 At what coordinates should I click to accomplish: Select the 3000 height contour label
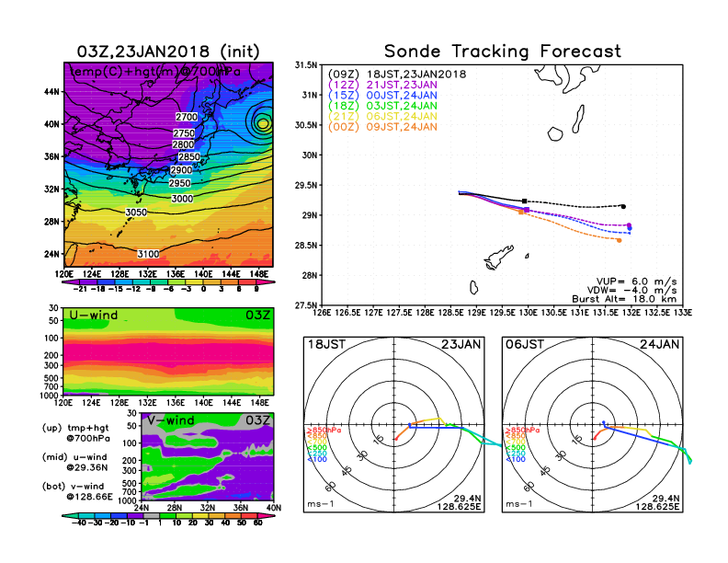tap(182, 199)
